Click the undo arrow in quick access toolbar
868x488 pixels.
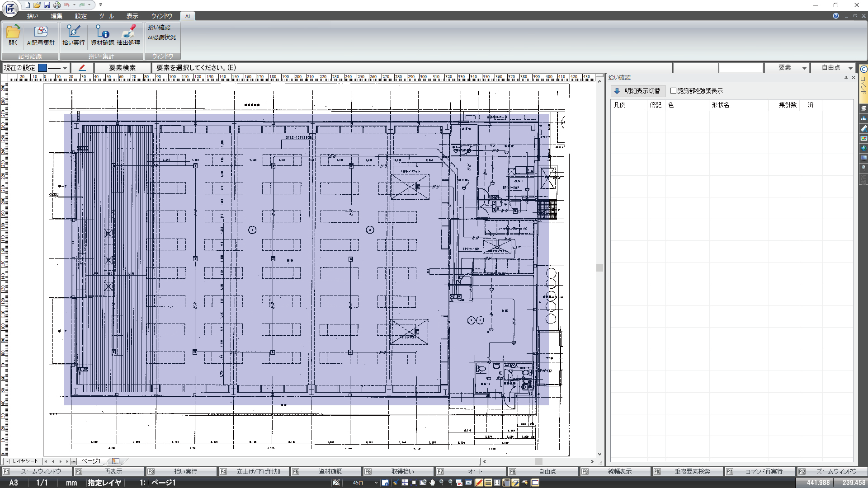coord(67,5)
